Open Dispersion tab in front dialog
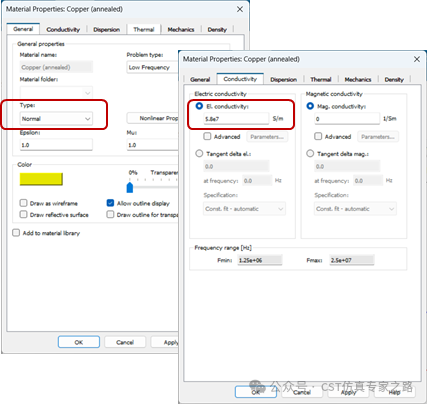Screen dimensions: 427x404 [x=283, y=79]
